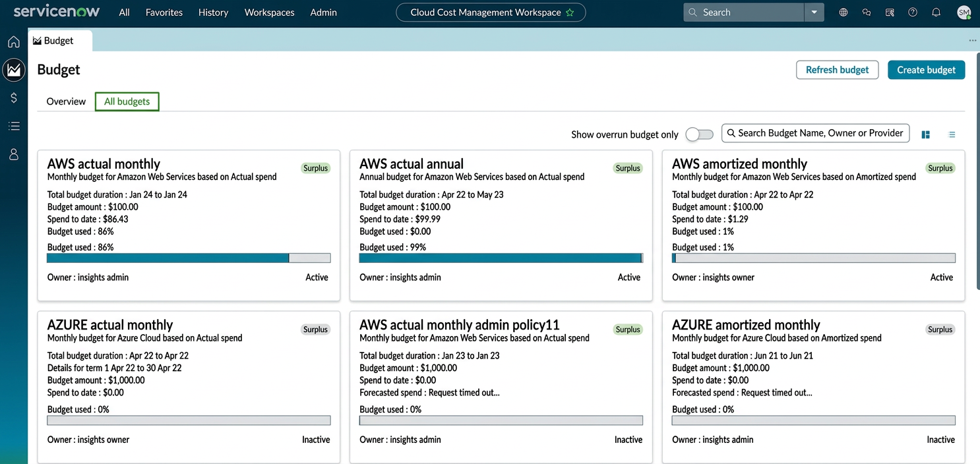
Task: Open the AWS actual monthly budget card title
Action: 104,163
